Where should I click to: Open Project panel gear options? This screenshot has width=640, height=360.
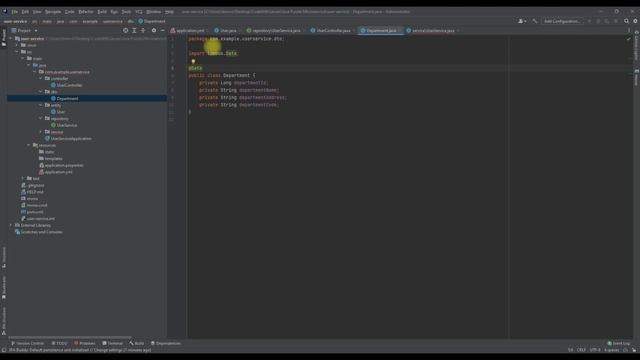(x=154, y=31)
